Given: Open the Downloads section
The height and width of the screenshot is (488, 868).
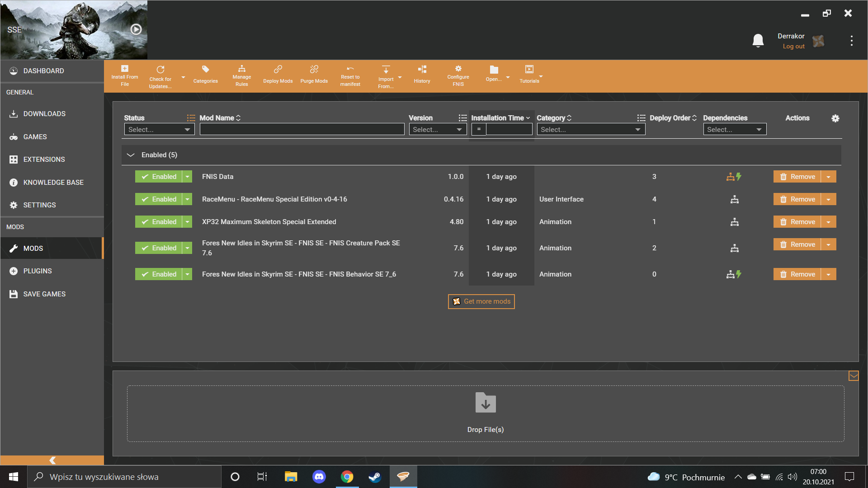Looking at the screenshot, I should click(x=52, y=114).
